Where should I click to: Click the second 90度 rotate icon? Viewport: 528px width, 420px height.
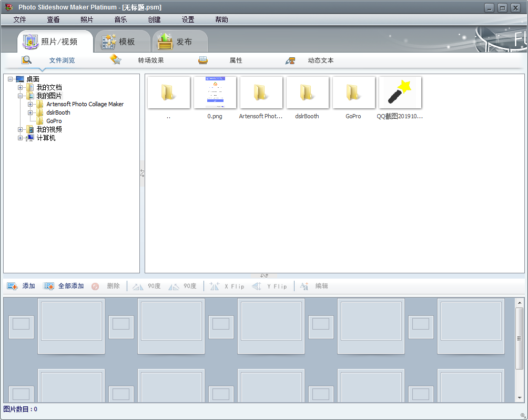pyautogui.click(x=174, y=286)
